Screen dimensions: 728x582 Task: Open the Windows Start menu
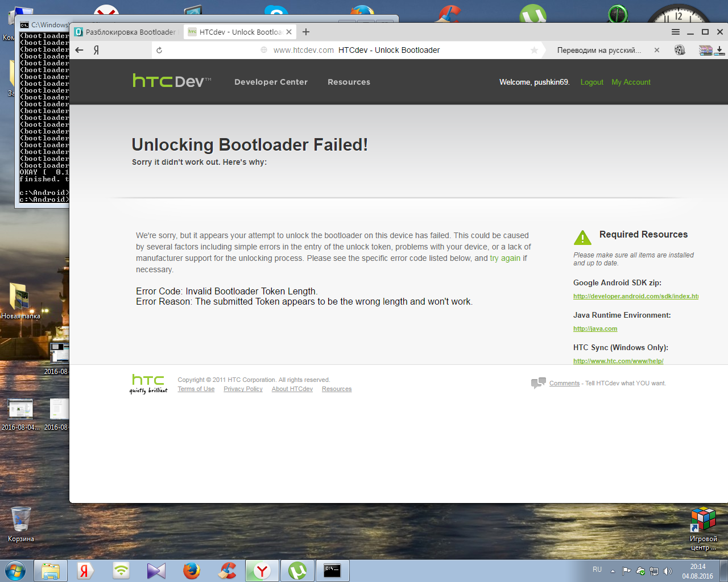pyautogui.click(x=15, y=571)
